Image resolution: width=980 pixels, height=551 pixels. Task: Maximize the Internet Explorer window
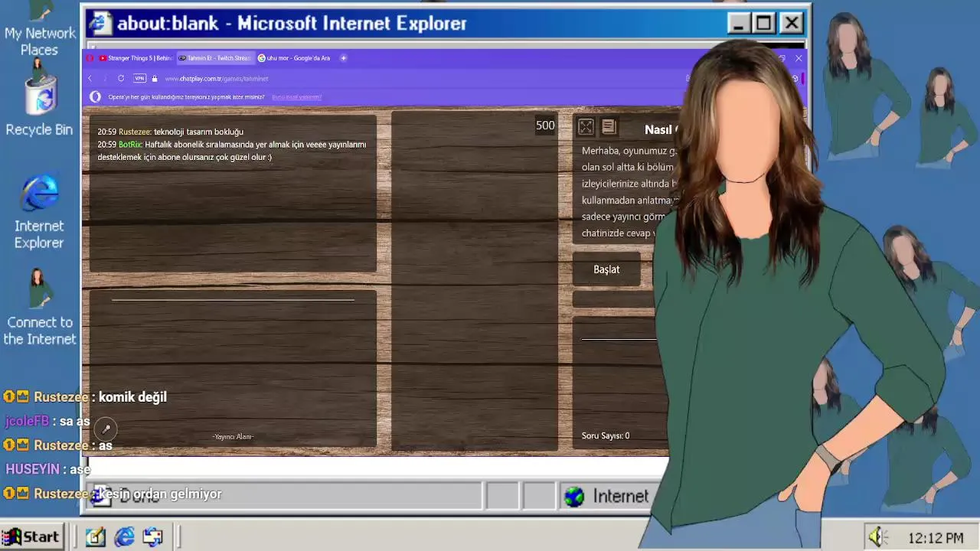click(764, 23)
